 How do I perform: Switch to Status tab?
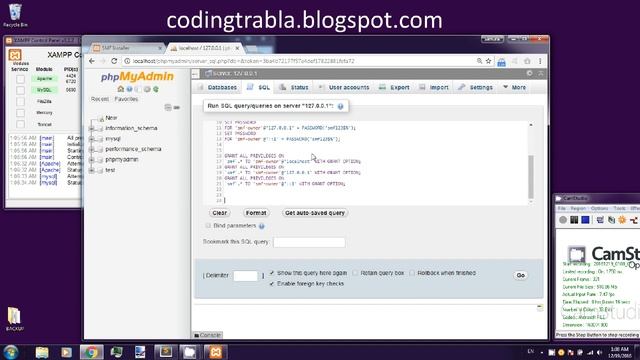pos(294,87)
